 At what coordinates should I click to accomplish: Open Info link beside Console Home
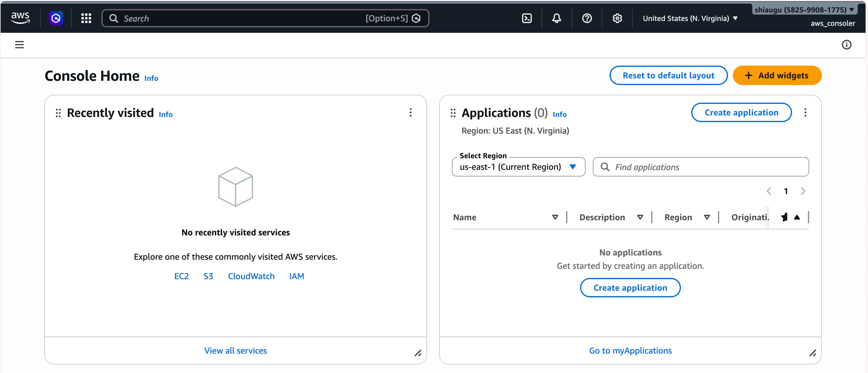pyautogui.click(x=151, y=78)
